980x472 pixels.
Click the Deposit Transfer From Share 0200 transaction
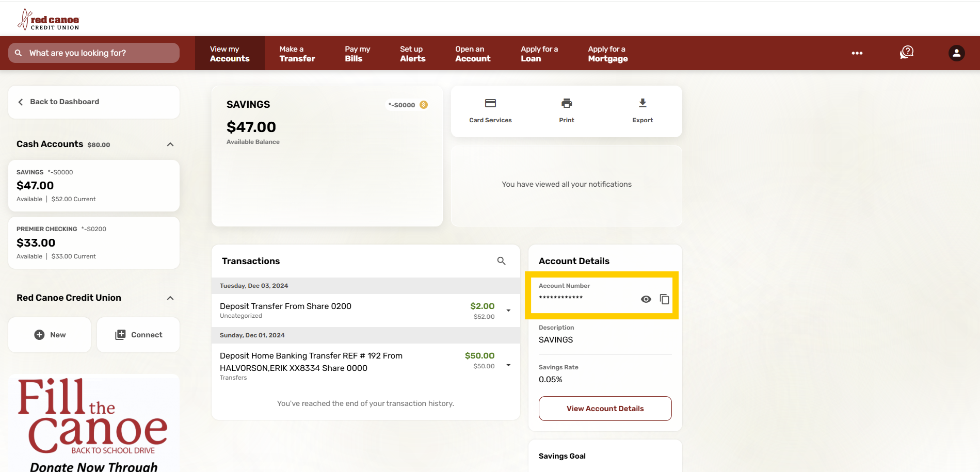[x=366, y=311]
